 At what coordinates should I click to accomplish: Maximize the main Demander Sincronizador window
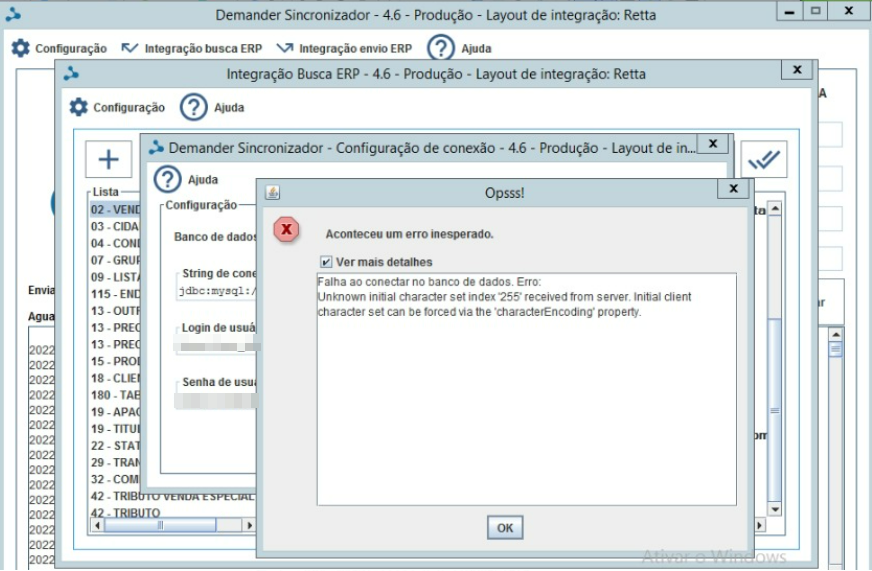coord(815,11)
